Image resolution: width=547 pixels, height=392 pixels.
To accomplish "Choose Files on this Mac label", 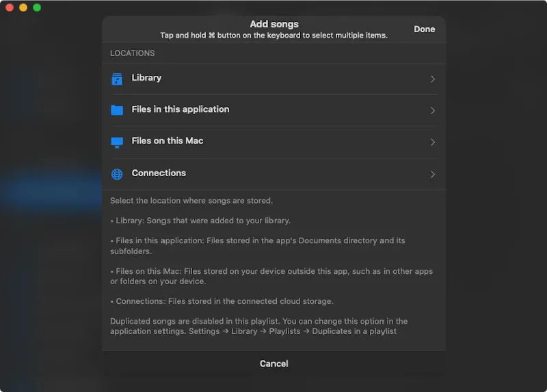I will click(168, 141).
